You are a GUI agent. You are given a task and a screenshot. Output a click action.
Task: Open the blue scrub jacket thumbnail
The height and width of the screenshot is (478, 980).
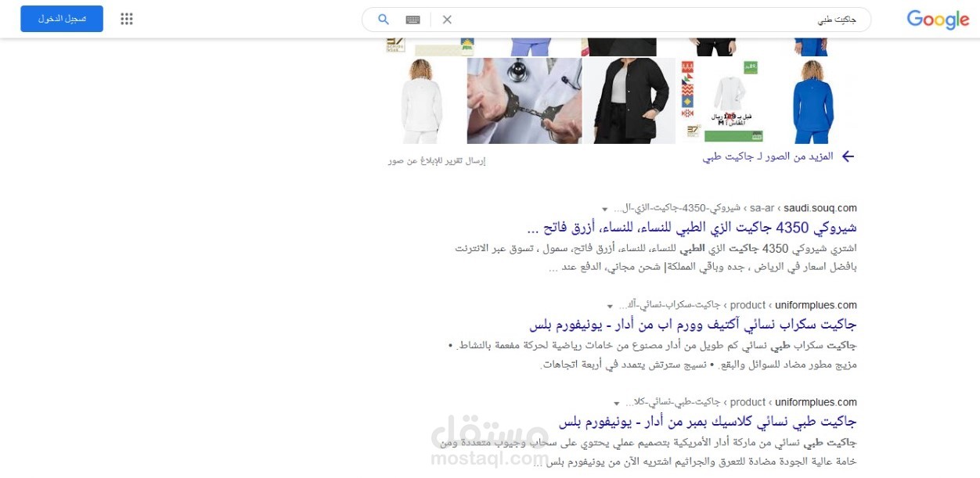coord(812,101)
